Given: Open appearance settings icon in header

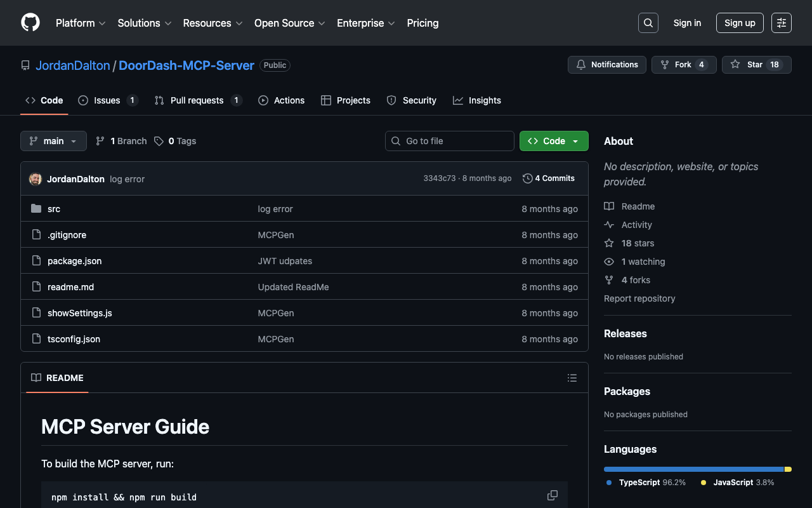Looking at the screenshot, I should [x=781, y=23].
